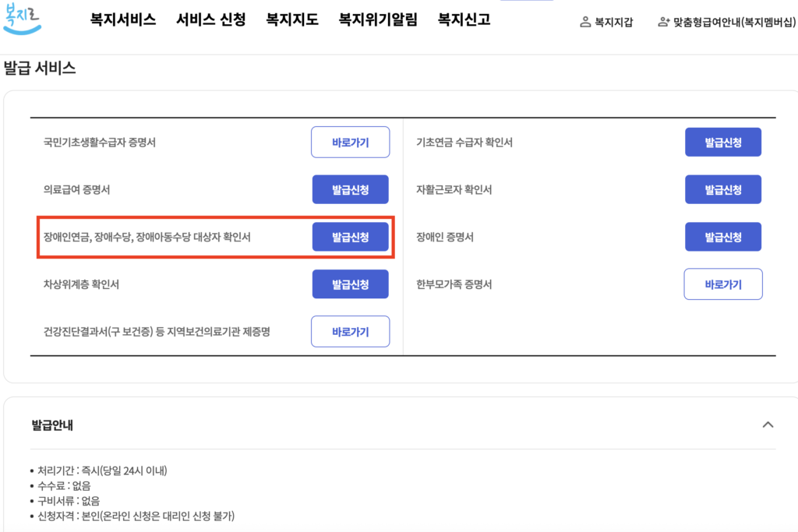Select the 복지신고 menu item

point(464,20)
